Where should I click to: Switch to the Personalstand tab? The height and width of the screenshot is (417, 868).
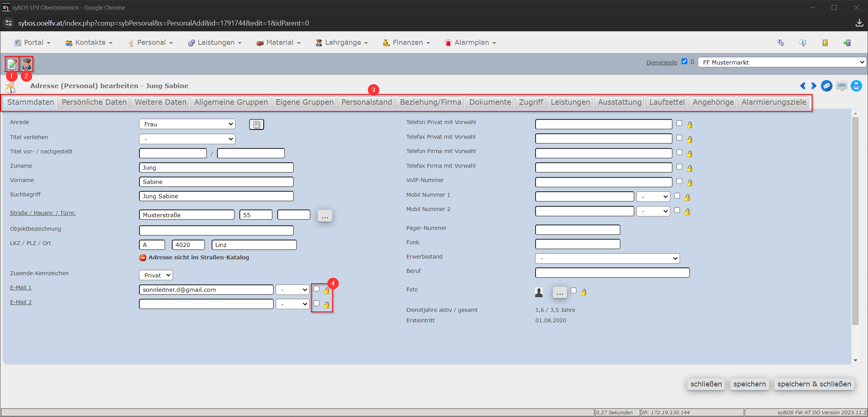(367, 102)
